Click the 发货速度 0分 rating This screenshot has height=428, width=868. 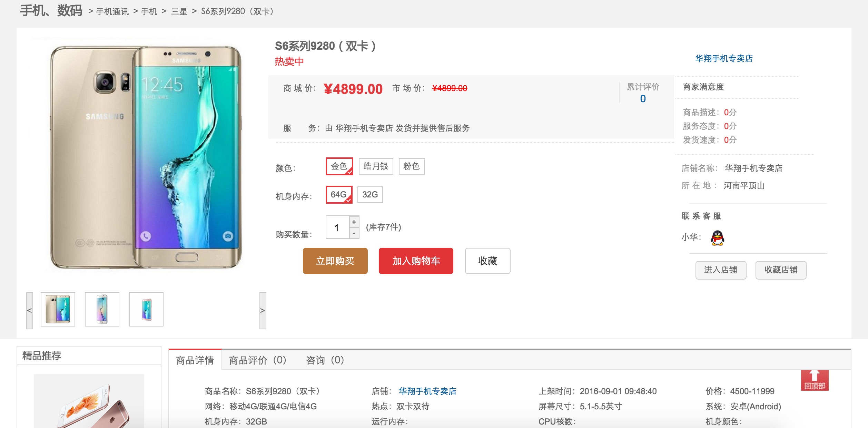click(x=710, y=140)
